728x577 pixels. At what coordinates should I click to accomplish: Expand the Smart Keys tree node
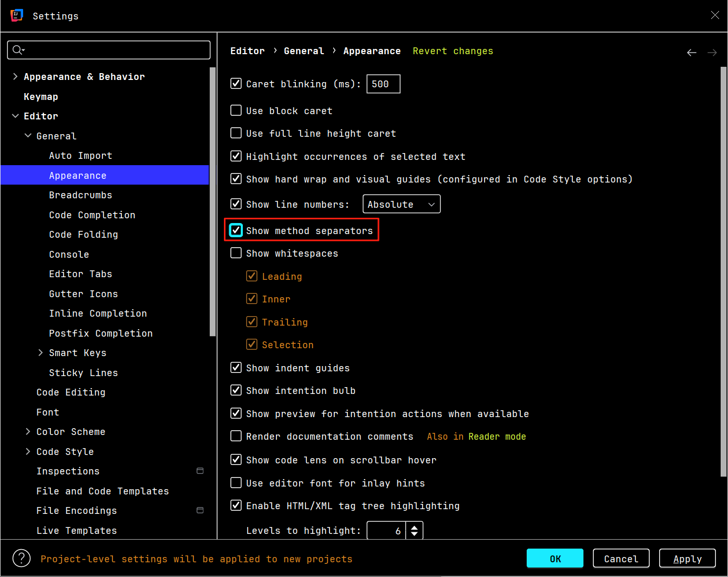click(x=40, y=353)
